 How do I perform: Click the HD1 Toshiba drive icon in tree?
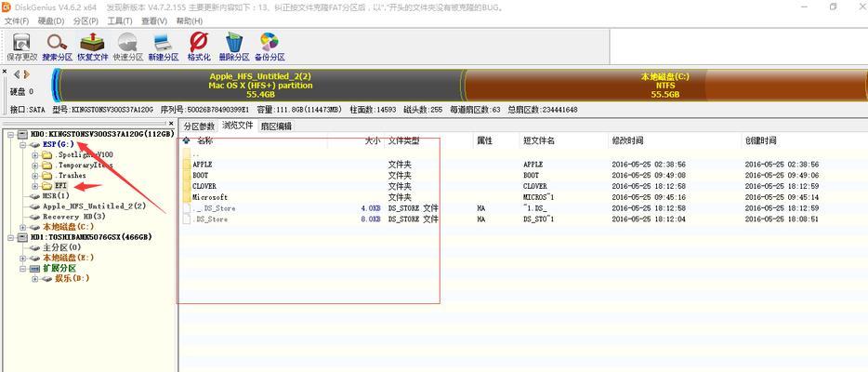(x=22, y=237)
